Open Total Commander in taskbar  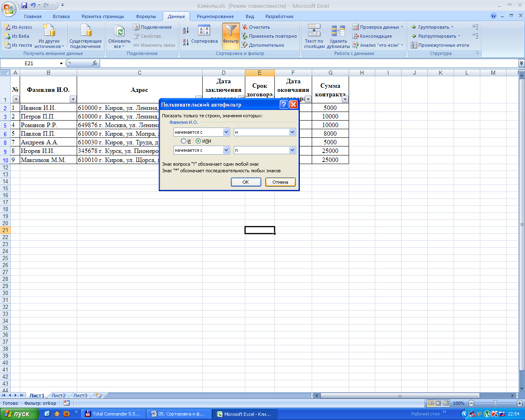click(x=113, y=414)
